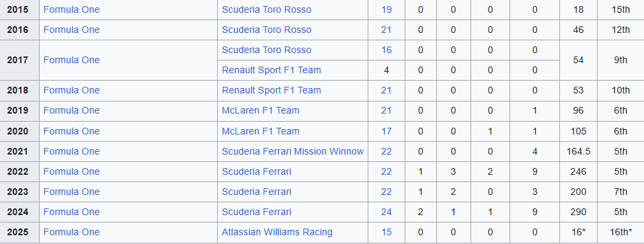The width and height of the screenshot is (644, 244).
Task: Open the 2015 Formula One season link
Action: click(71, 9)
